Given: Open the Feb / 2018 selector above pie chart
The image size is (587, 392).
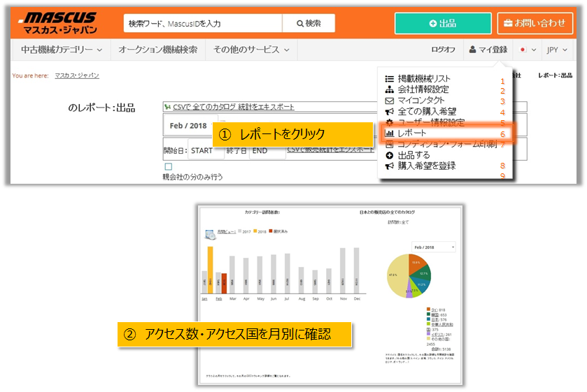Looking at the screenshot, I should click(434, 247).
